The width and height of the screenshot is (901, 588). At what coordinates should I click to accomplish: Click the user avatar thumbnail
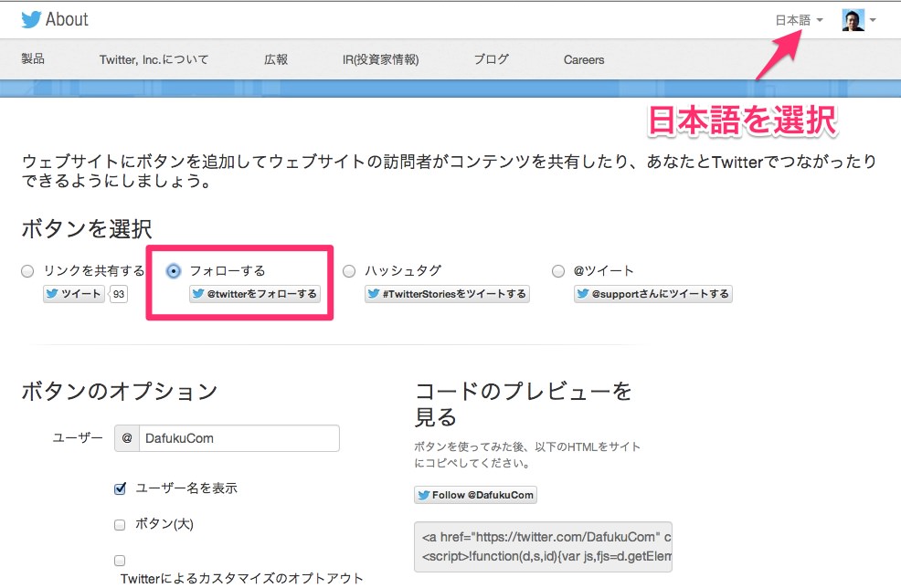pyautogui.click(x=853, y=20)
